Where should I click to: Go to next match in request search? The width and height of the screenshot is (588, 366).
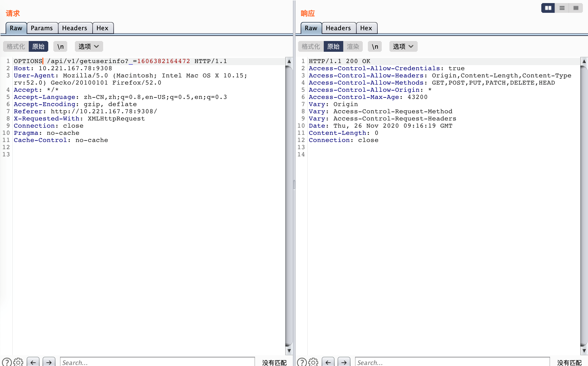(49, 362)
